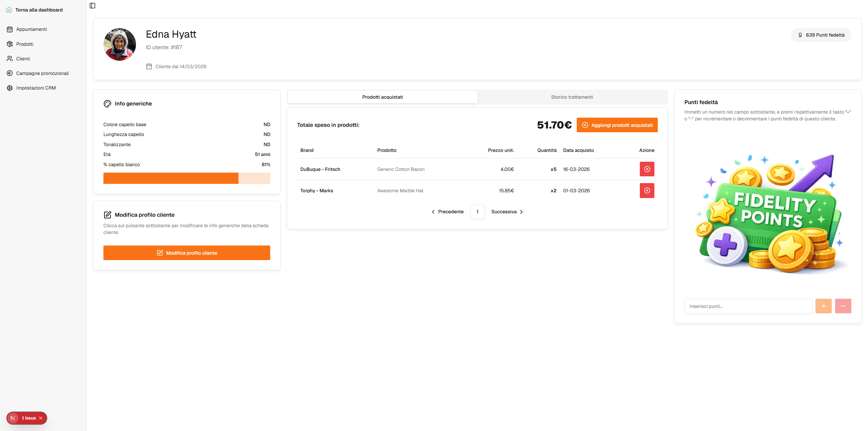The image size is (868, 431).
Task: Open Impostazioni CRM
Action: point(36,87)
